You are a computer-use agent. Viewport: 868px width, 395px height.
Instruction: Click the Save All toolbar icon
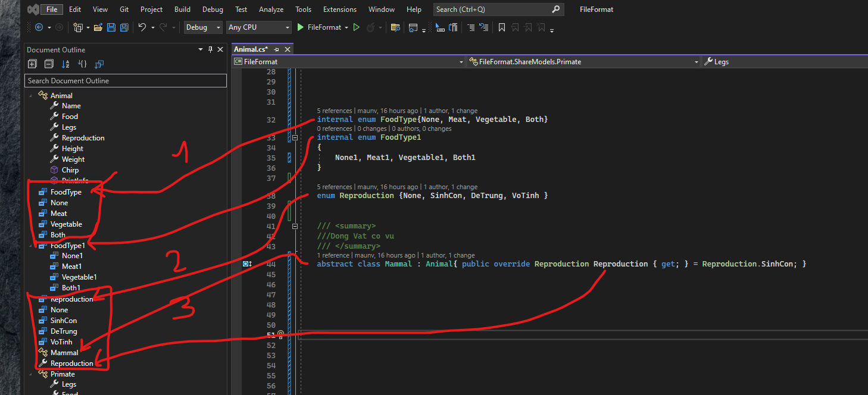point(124,27)
